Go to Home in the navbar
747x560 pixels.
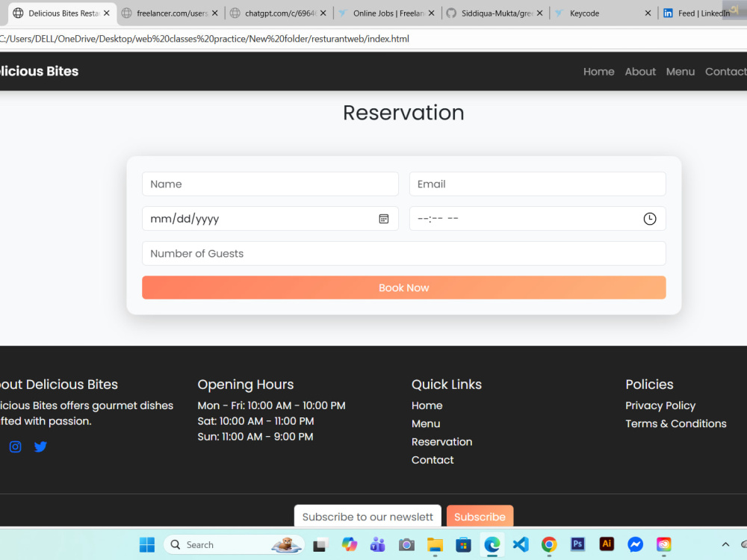coord(599,72)
